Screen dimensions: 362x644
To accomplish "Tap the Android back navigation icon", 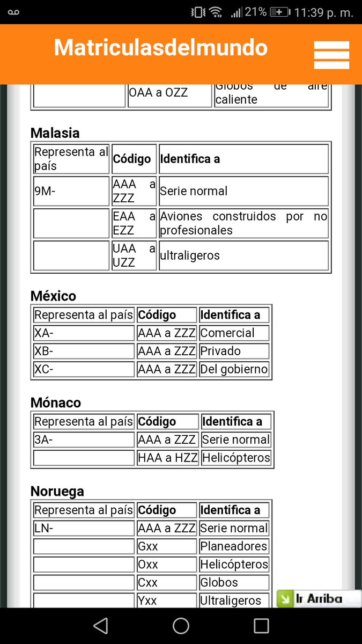I will point(100,626).
